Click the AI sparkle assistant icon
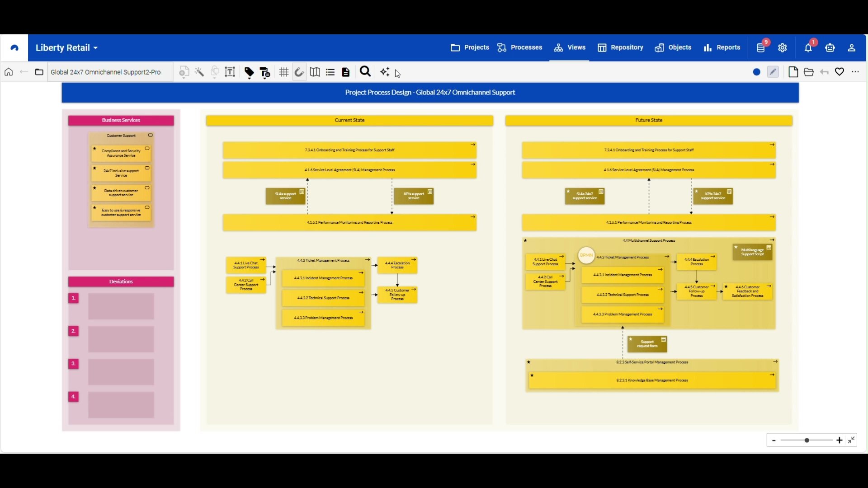The width and height of the screenshot is (868, 488). [385, 72]
